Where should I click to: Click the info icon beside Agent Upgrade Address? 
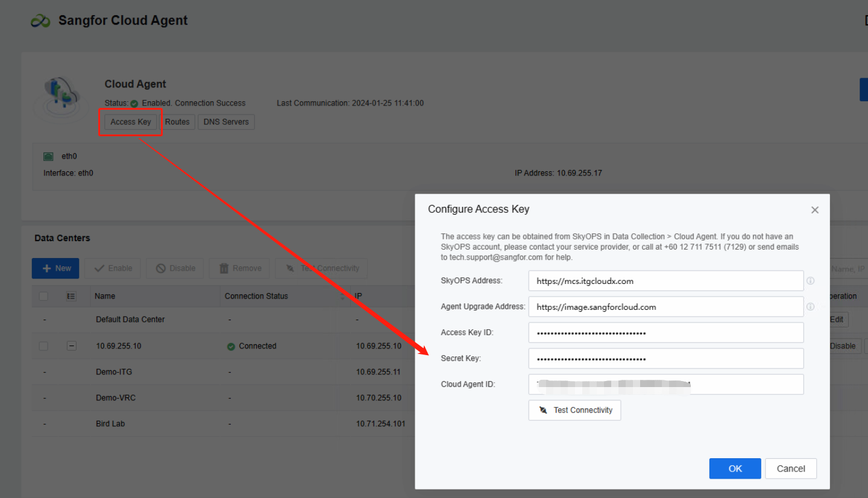click(811, 306)
